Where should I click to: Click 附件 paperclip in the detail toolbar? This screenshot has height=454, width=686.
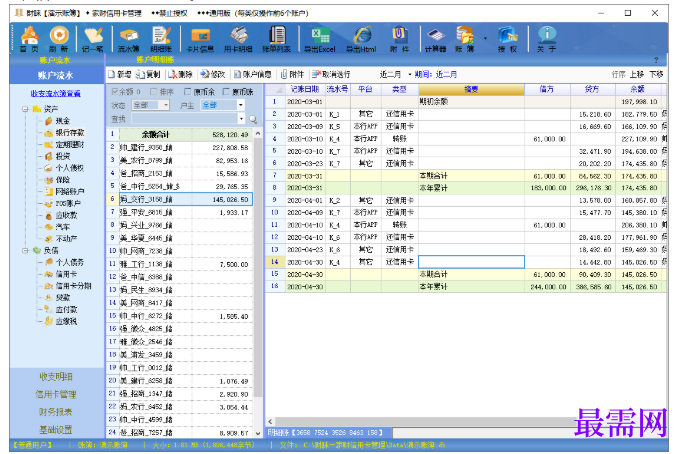point(292,74)
